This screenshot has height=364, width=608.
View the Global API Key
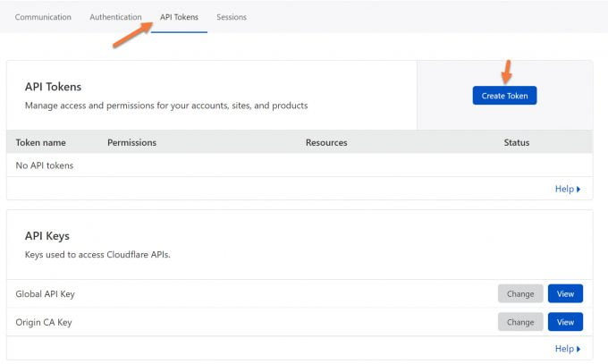click(x=565, y=293)
